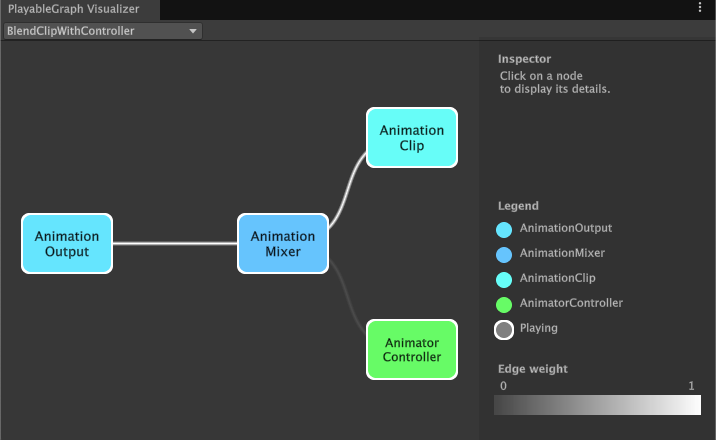Click the edge weight gradient bar
Image resolution: width=716 pixels, height=440 pixels.
597,404
